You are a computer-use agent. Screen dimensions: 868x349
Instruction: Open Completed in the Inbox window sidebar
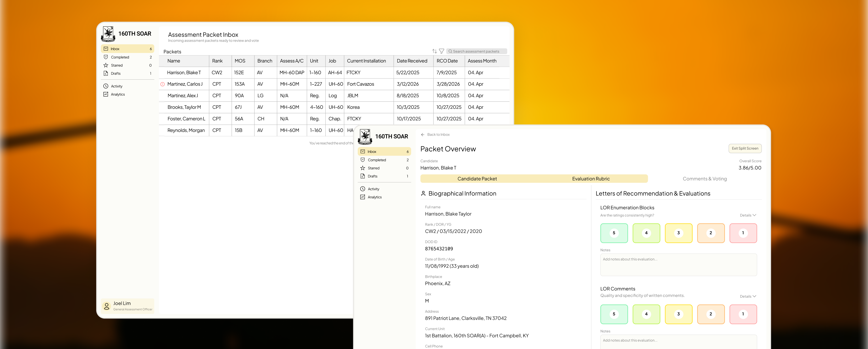pyautogui.click(x=127, y=57)
